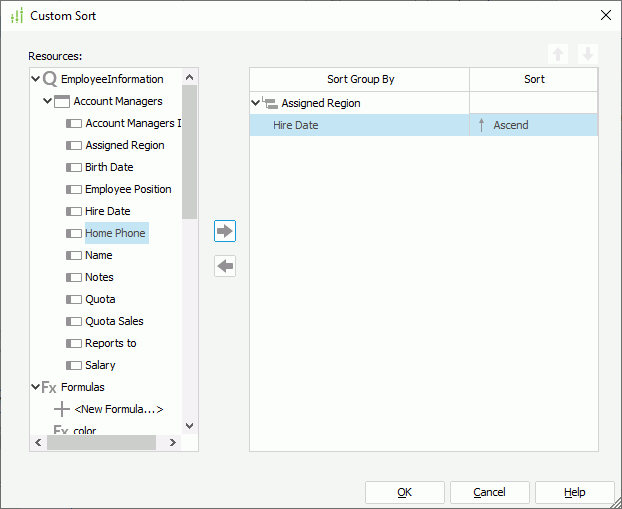Viewport: 622px width, 509px height.
Task: Select the Birth Date field
Action: 109,167
